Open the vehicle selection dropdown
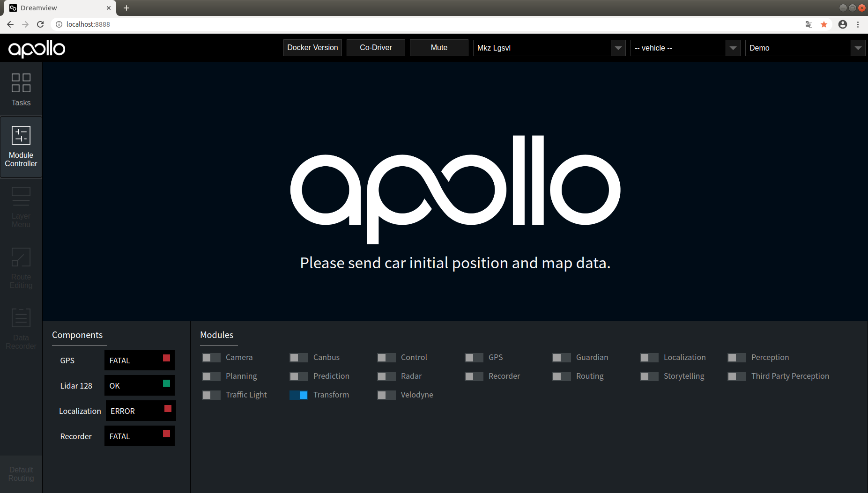 coord(685,48)
